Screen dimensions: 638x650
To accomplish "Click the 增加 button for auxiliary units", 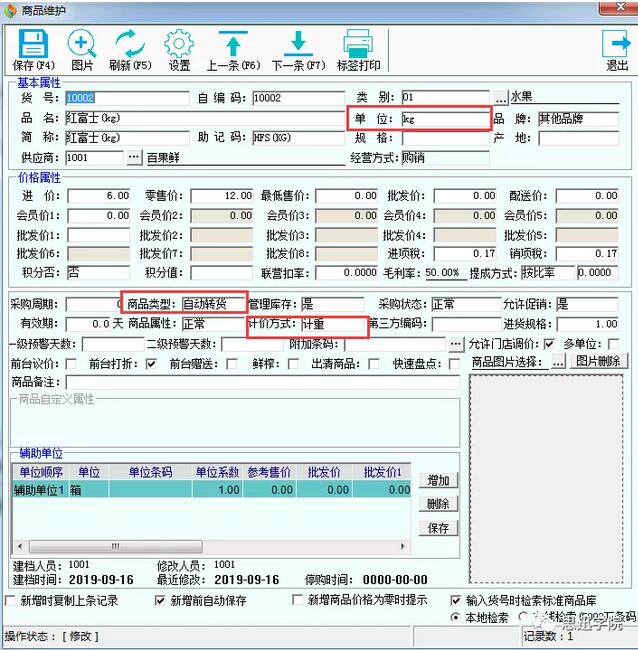I will click(438, 480).
